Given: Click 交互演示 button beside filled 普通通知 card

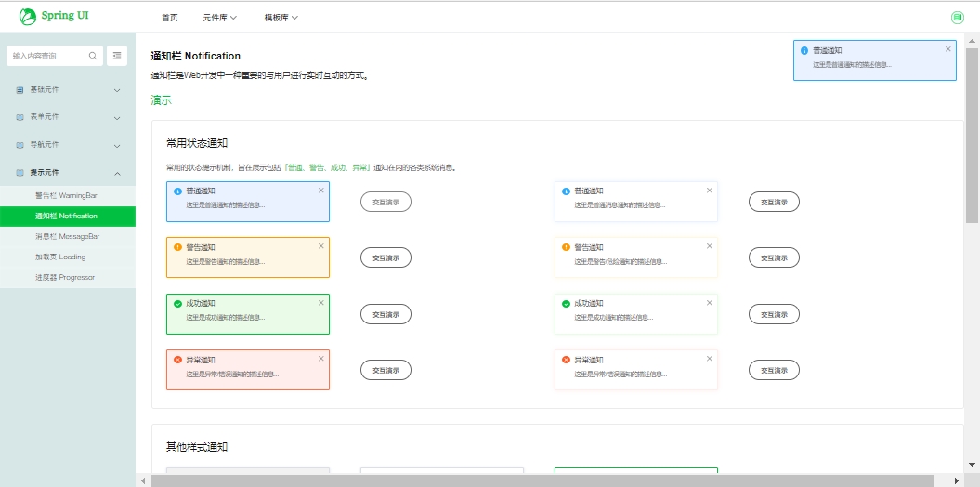Looking at the screenshot, I should (385, 202).
